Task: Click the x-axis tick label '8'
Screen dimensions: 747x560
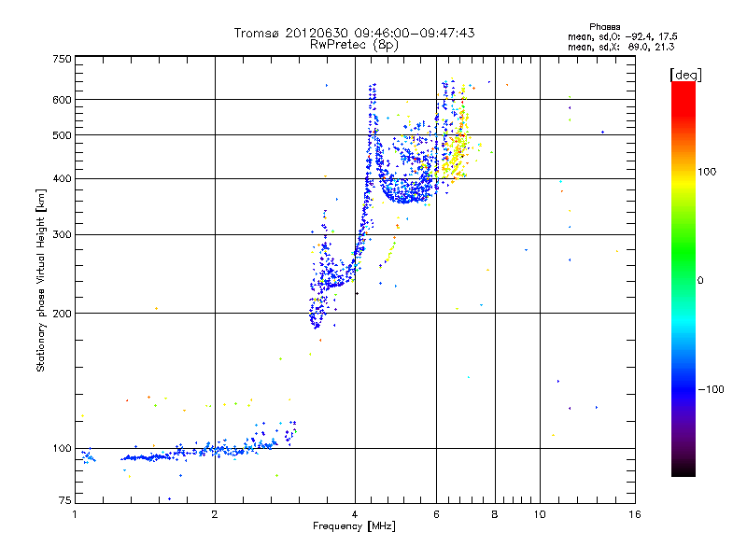Action: pyautogui.click(x=495, y=514)
